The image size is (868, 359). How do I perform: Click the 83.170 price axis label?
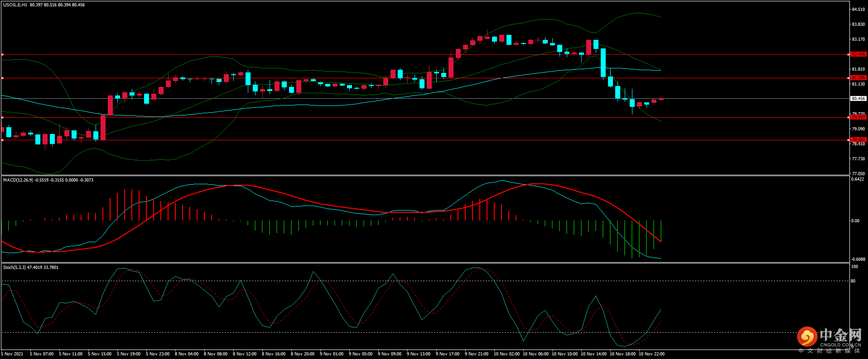click(858, 39)
